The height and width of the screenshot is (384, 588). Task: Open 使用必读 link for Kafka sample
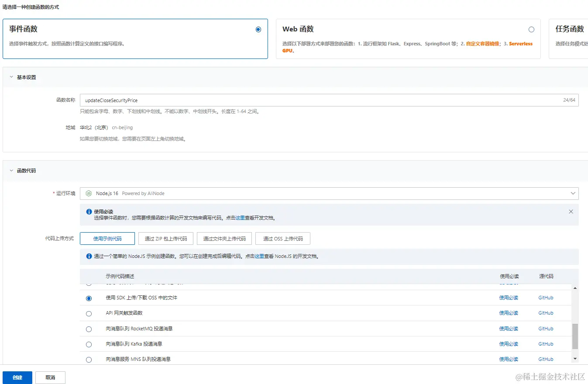coord(509,344)
